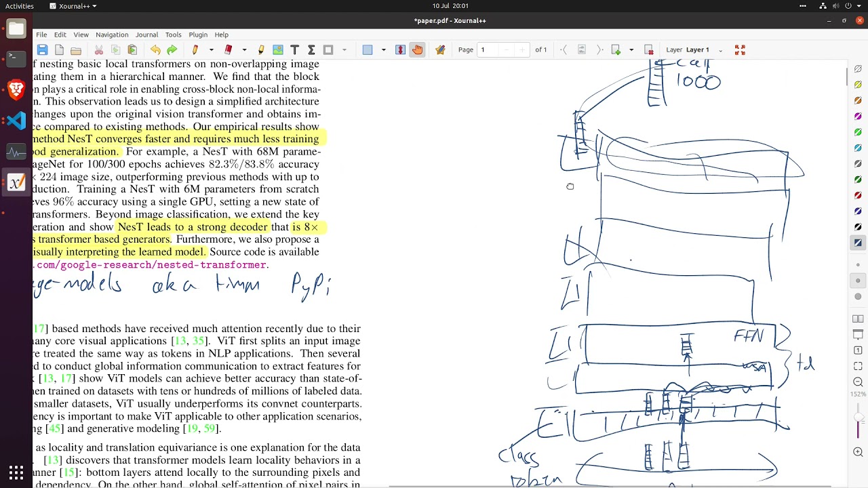868x488 pixels.
Task: Select the Insert Image tool
Action: coord(278,49)
